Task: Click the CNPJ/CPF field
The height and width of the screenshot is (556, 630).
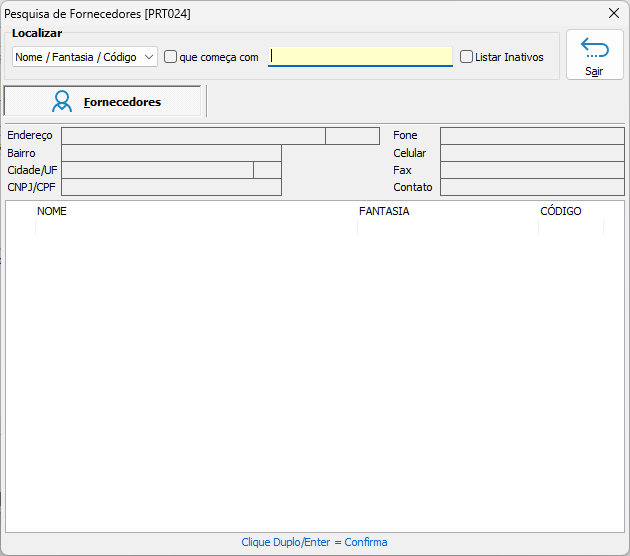Action: pyautogui.click(x=171, y=187)
